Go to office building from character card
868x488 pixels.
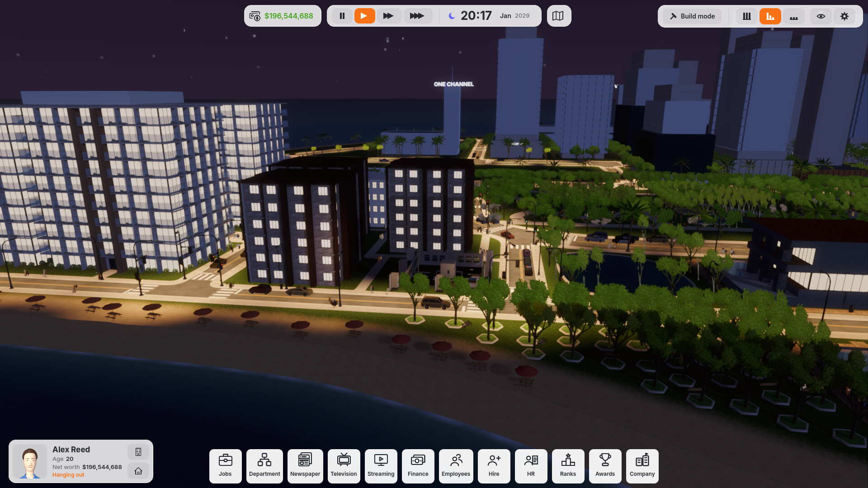click(x=138, y=452)
